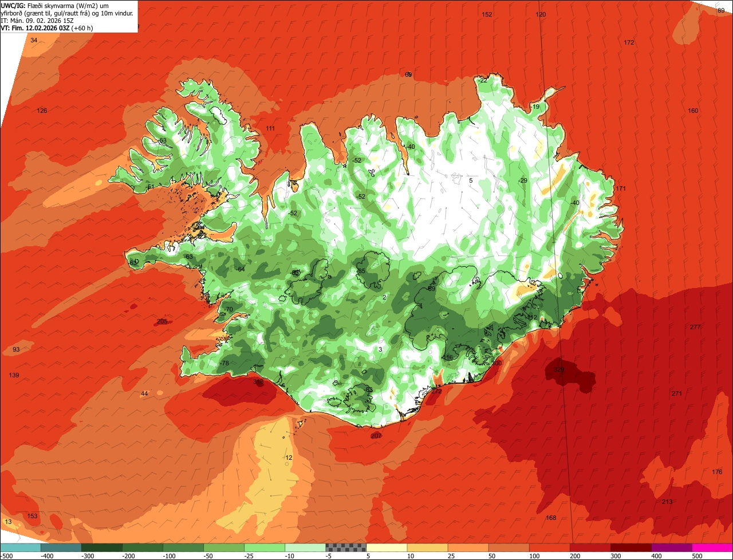Choose the light green -25 to -10 swatch
The width and height of the screenshot is (733, 560).
[265, 547]
